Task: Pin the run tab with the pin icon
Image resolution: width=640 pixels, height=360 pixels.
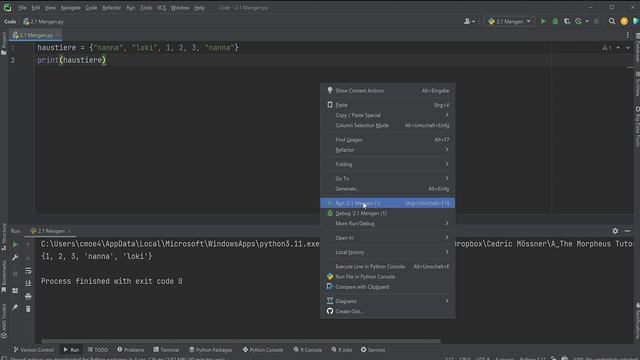Action: pos(15,307)
